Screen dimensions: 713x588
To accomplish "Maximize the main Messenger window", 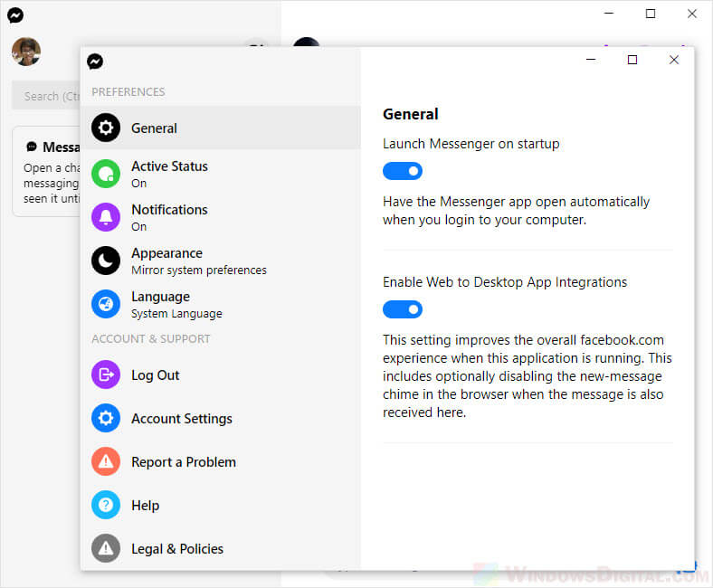I will coord(651,14).
